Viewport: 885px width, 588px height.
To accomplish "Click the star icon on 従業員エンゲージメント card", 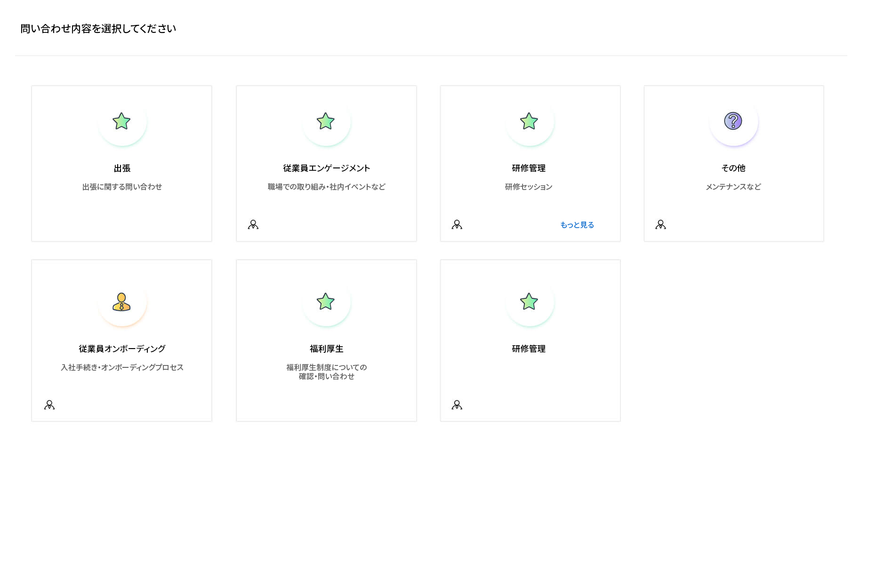I will coord(326,122).
